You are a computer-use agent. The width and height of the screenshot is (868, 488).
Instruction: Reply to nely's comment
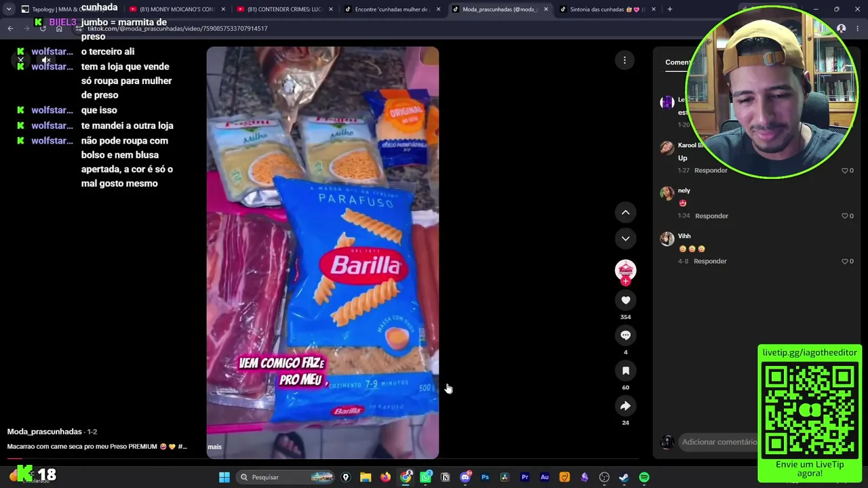pos(711,216)
